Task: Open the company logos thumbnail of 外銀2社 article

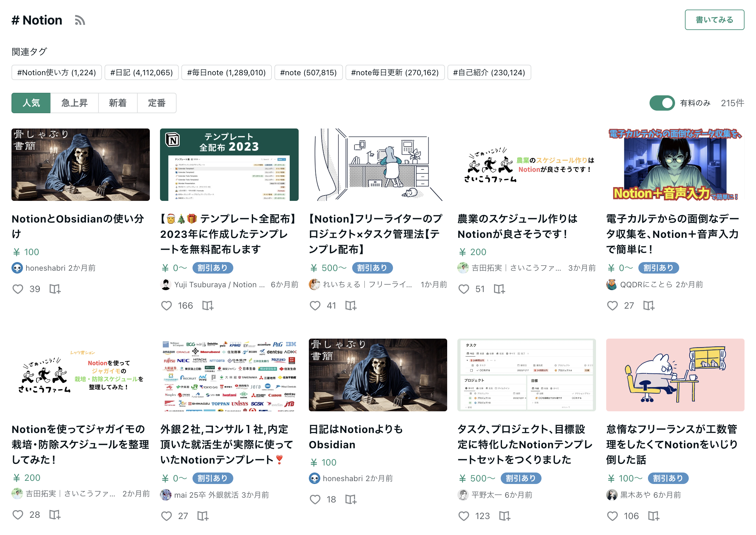Action: (229, 375)
